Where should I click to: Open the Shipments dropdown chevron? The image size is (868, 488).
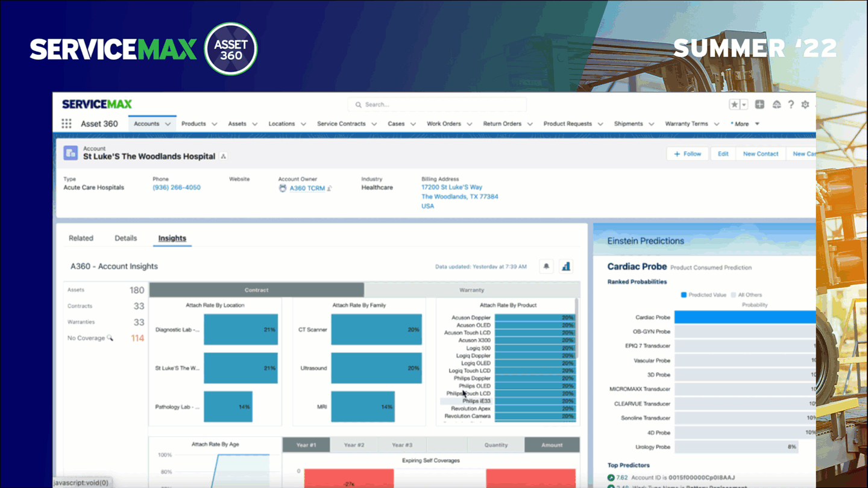653,124
